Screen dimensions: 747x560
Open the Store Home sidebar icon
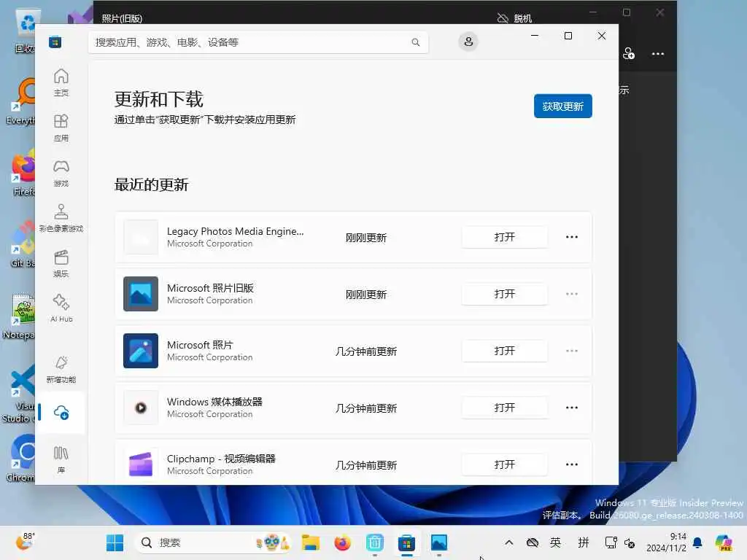(x=61, y=82)
